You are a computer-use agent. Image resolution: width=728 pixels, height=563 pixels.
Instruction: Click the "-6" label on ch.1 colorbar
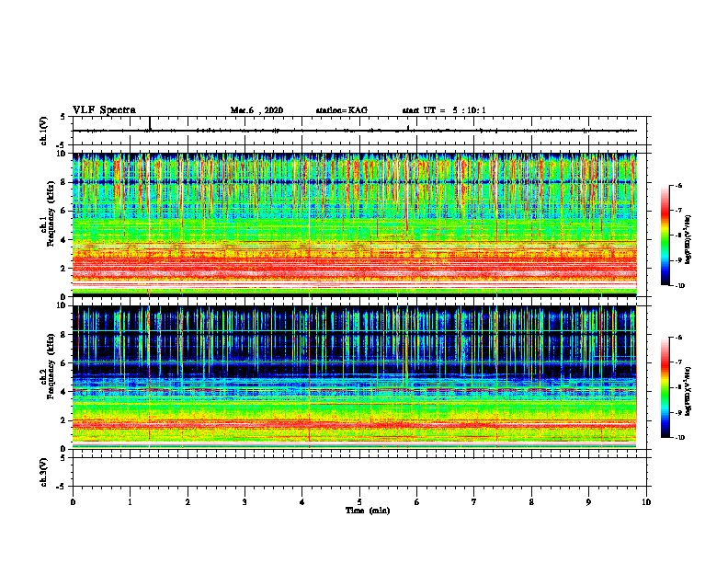point(678,185)
